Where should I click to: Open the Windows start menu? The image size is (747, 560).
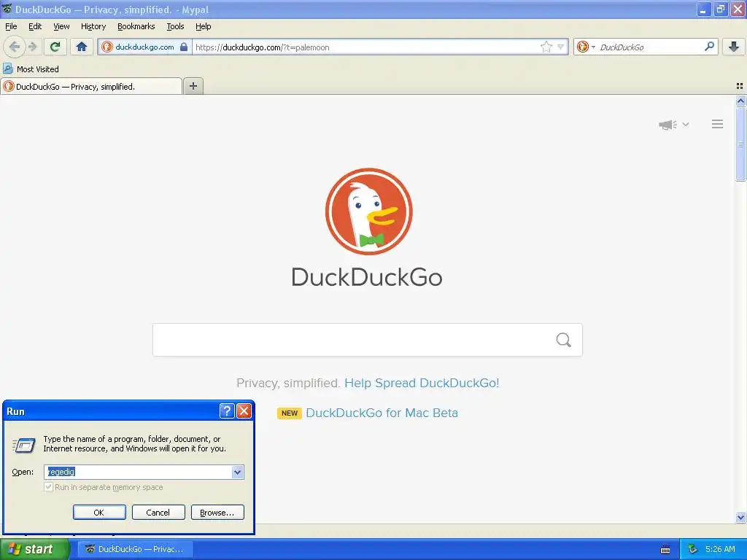pos(34,549)
